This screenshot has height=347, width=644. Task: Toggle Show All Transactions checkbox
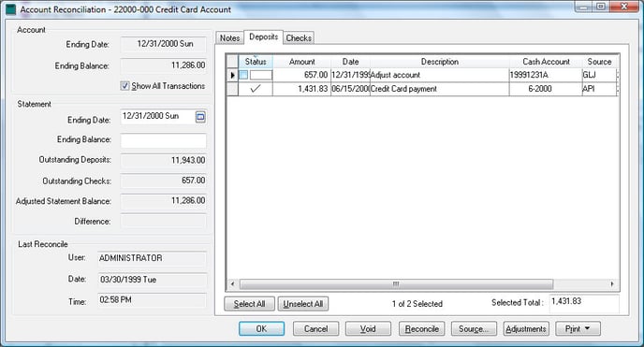click(x=124, y=86)
